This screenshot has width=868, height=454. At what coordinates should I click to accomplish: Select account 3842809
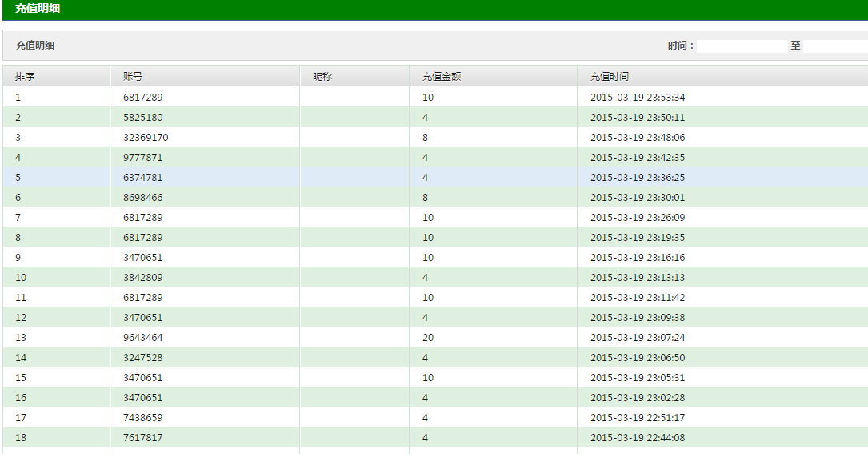[x=143, y=278]
